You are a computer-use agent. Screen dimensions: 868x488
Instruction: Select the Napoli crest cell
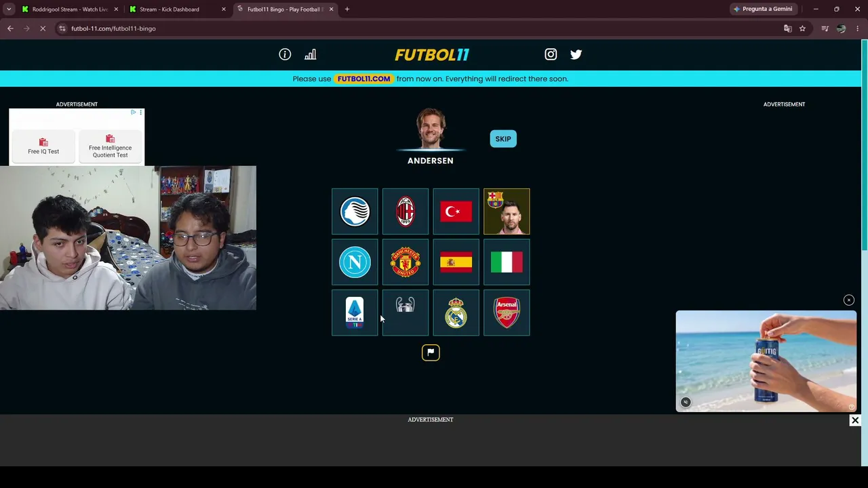(355, 262)
